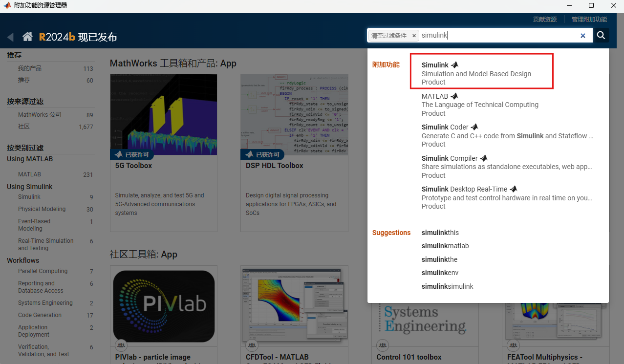The height and width of the screenshot is (364, 624).
Task: Open the 管理附加功能 link
Action: 589,20
